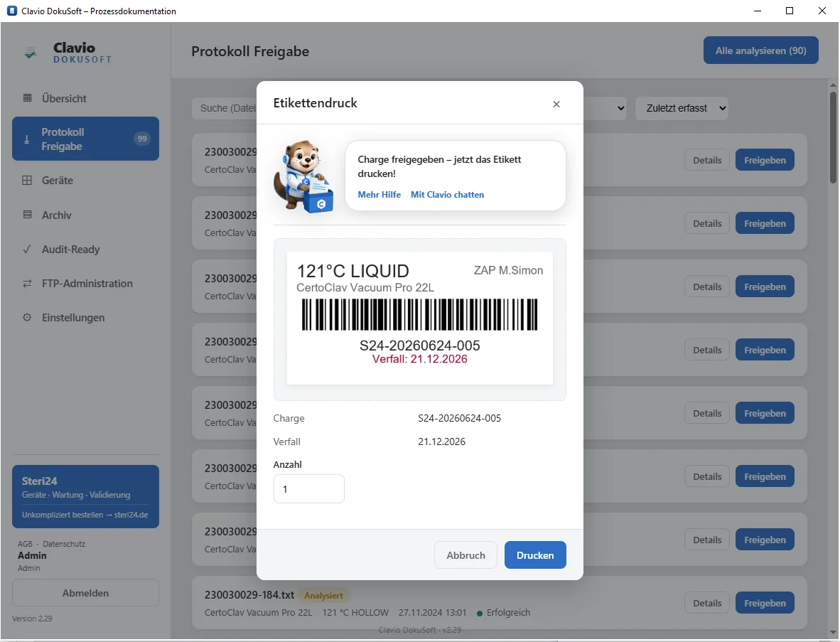Click the Übersicht grid icon in sidebar
The height and width of the screenshot is (642, 840).
point(27,98)
